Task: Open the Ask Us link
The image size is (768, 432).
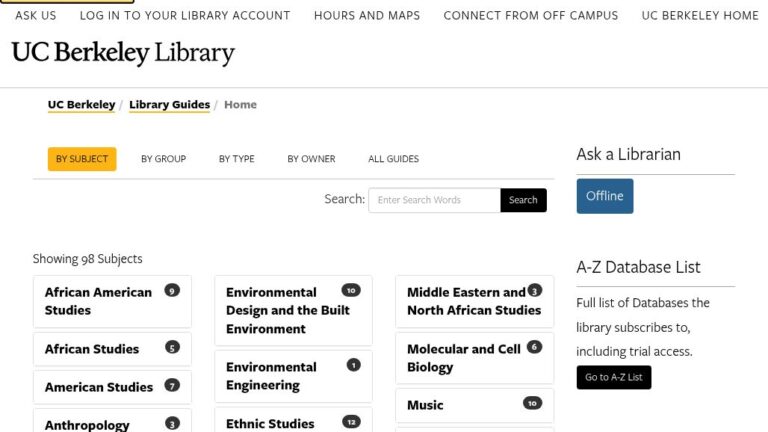Action: (x=35, y=16)
